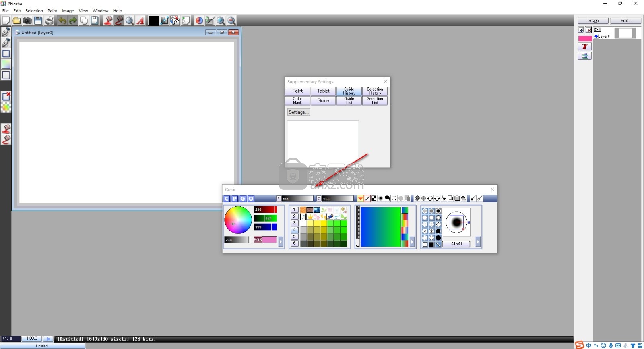Switch to Guide History tab
The image size is (644, 349).
pyautogui.click(x=349, y=91)
